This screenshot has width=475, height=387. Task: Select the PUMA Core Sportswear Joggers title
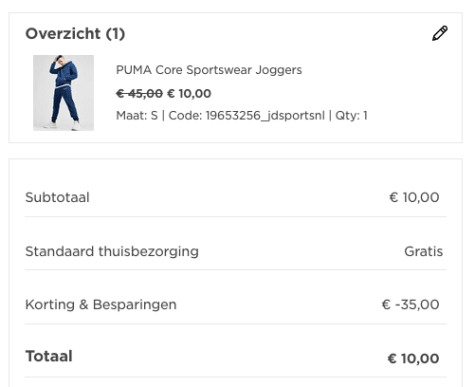tap(209, 70)
